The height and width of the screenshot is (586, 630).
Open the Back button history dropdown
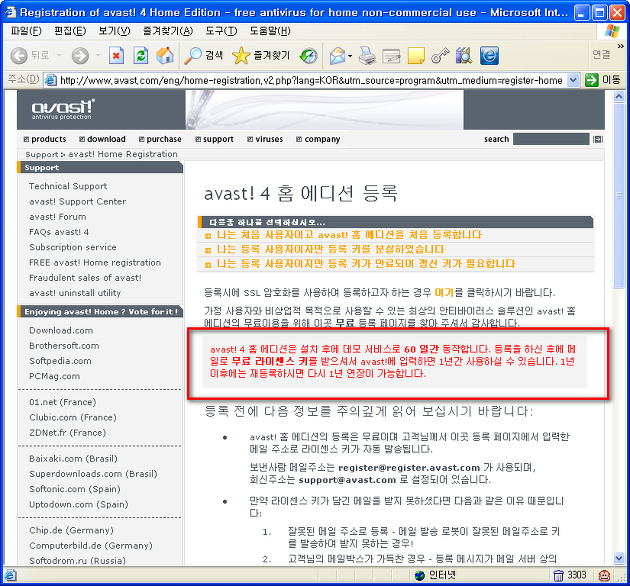point(59,55)
